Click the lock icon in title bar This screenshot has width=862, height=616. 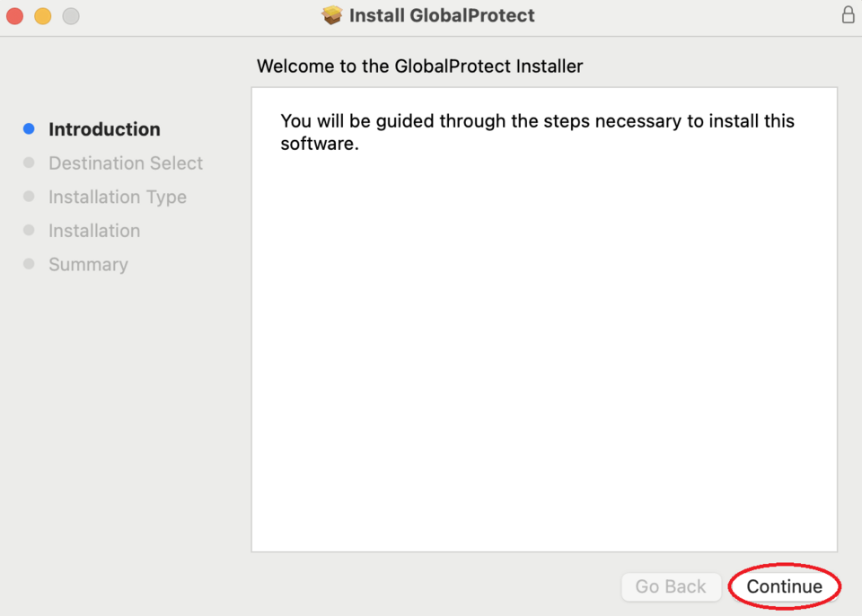pyautogui.click(x=848, y=15)
